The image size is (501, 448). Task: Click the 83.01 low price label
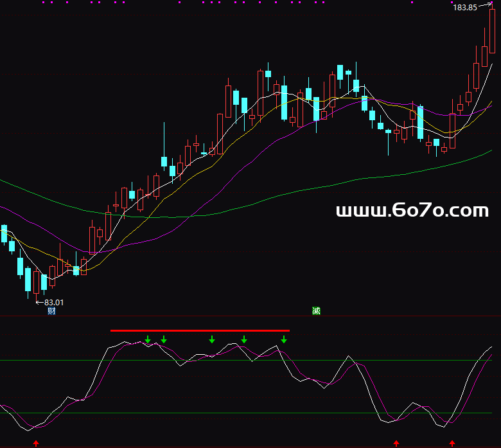(x=54, y=302)
